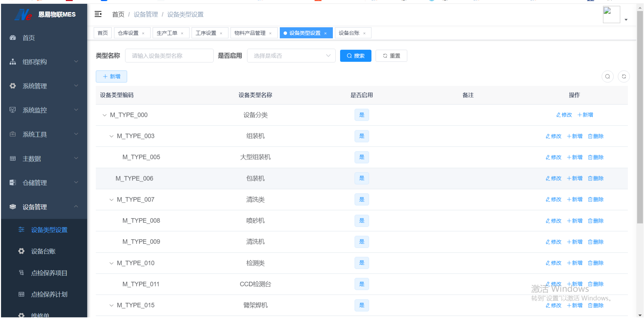Toggle the sidebar with the hamburger icon
Screen dimensions: 644x318
click(x=98, y=14)
